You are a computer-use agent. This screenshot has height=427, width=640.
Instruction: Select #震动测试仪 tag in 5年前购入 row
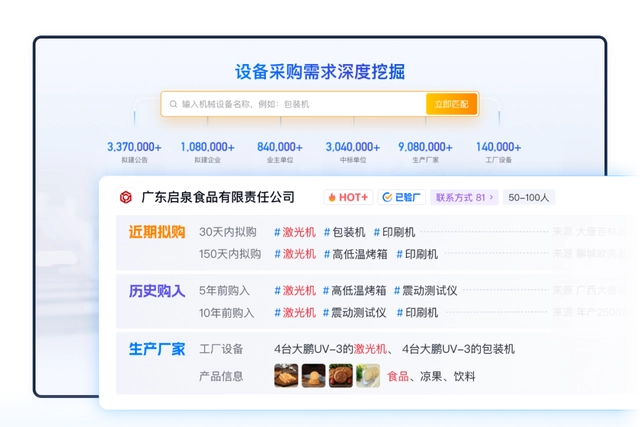[426, 291]
